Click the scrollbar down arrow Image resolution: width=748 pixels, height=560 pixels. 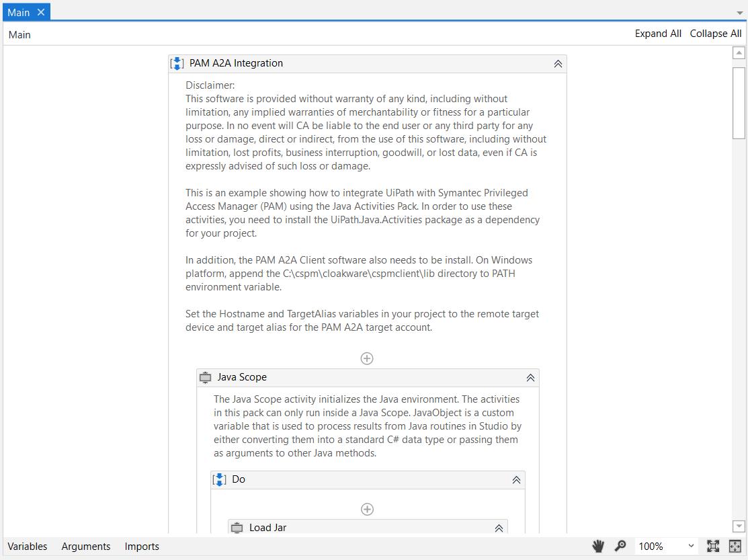[739, 526]
